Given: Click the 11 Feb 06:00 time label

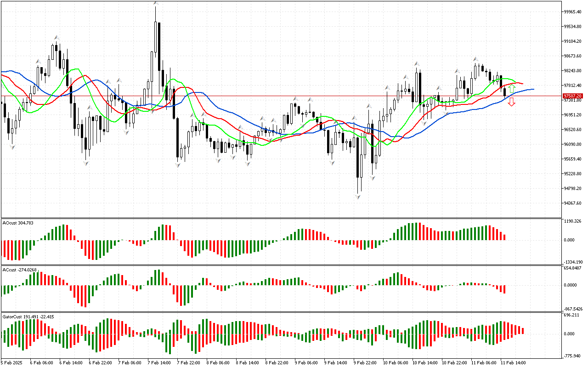Looking at the screenshot, I should pyautogui.click(x=484, y=363).
